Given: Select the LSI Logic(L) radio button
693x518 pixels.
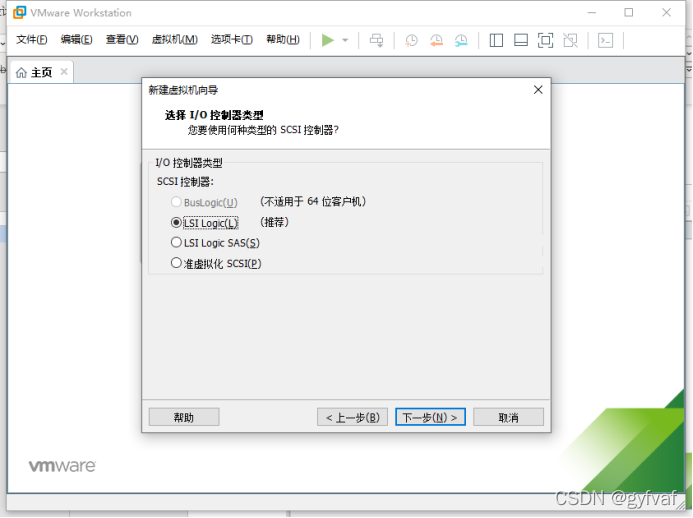Looking at the screenshot, I should [x=176, y=222].
